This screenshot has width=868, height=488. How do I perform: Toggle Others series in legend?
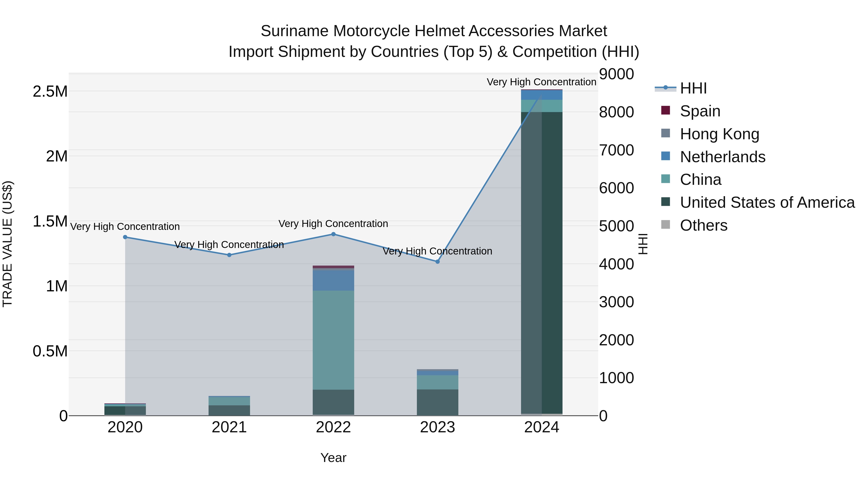point(694,225)
